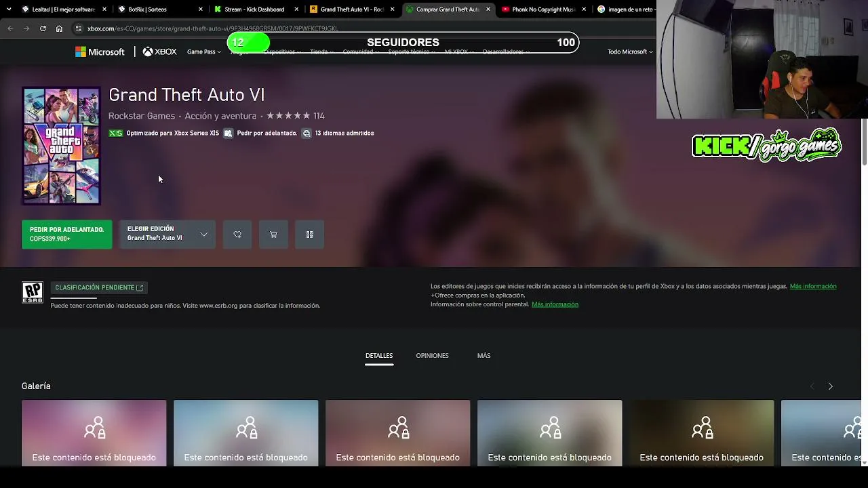Viewport: 868px width, 488px height.
Task: Open the QR code icon button
Action: [309, 235]
